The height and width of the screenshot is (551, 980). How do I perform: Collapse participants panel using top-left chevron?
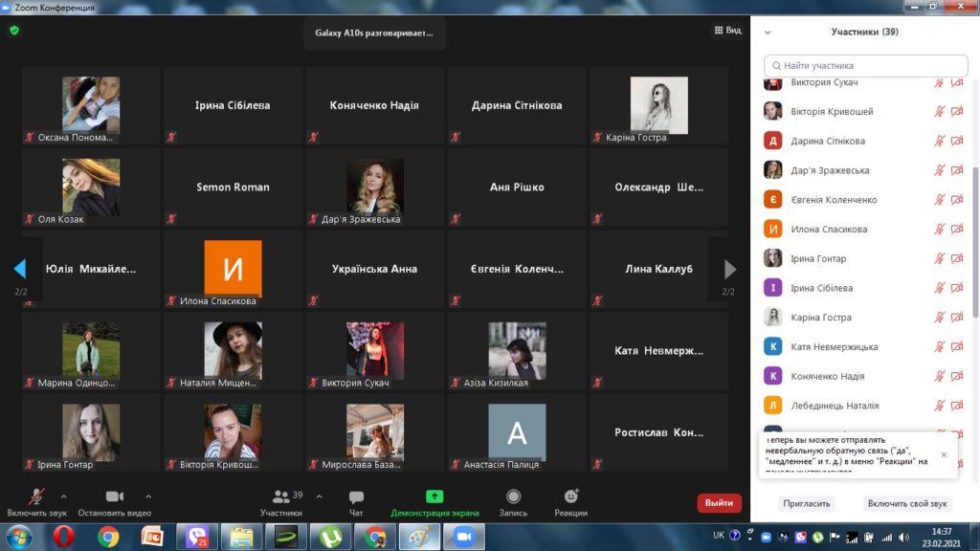tap(768, 32)
